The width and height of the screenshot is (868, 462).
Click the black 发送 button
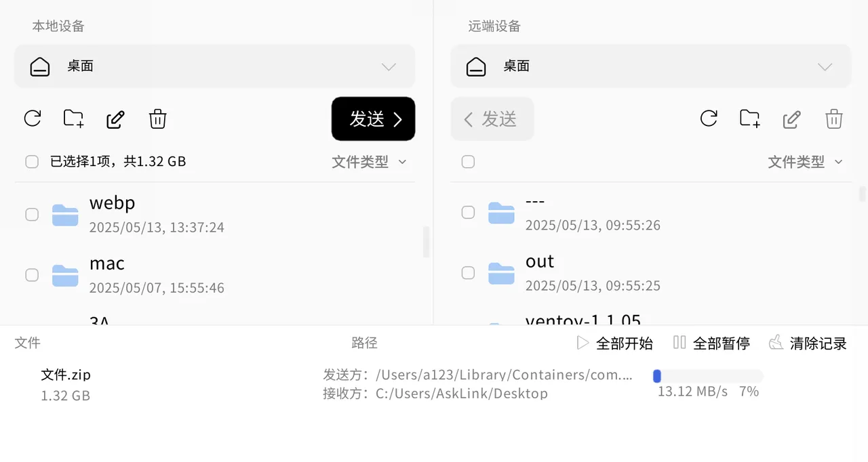point(374,119)
